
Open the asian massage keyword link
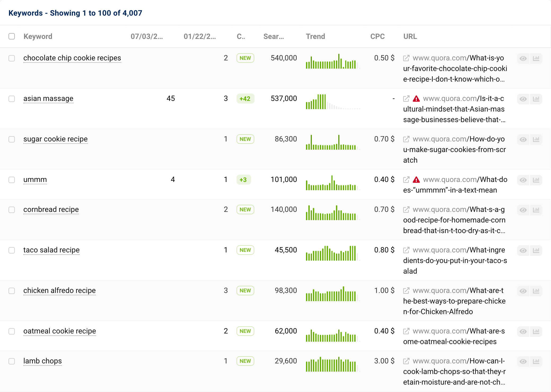coord(48,99)
